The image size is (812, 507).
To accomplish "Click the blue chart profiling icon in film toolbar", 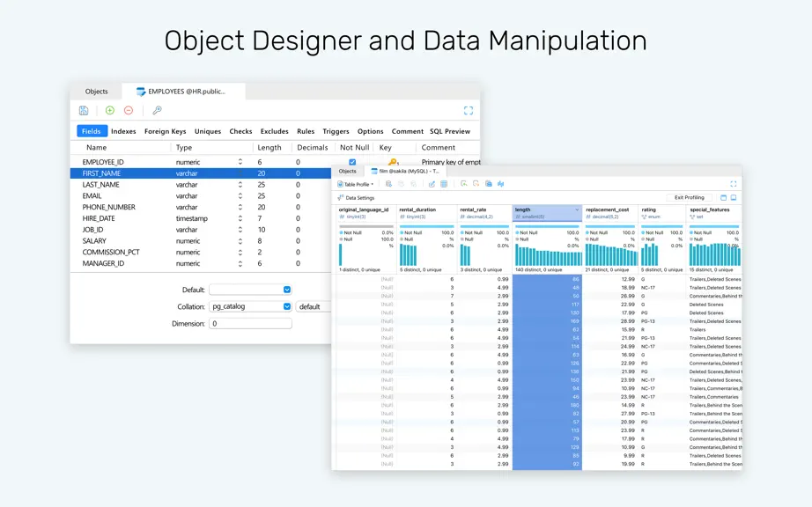I will (x=501, y=184).
